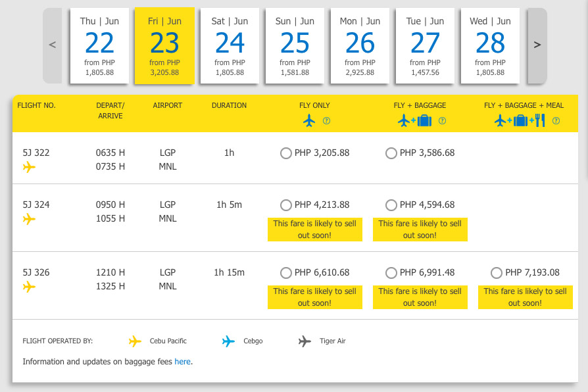Click the gray Tiger Air plane icon
This screenshot has height=392, width=588.
click(305, 341)
